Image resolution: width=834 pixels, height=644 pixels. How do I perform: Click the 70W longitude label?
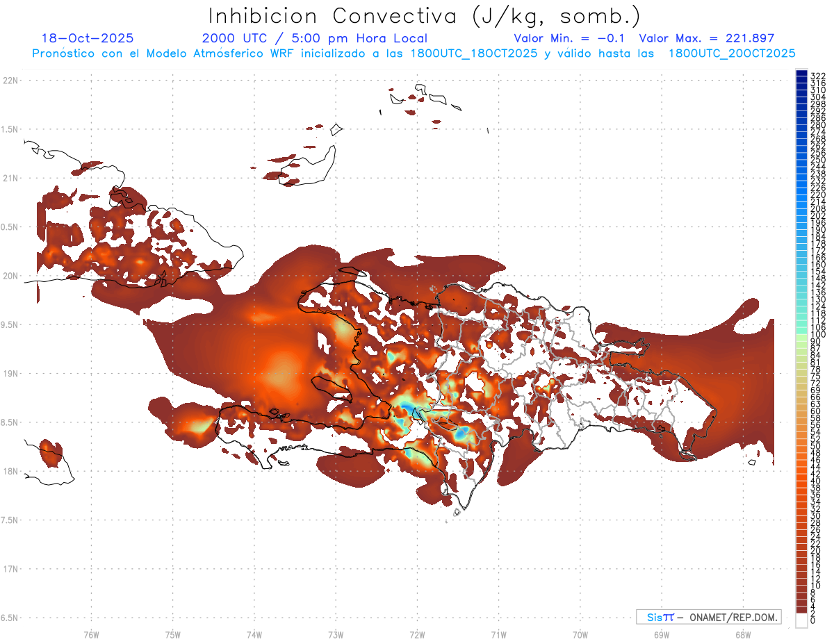[580, 634]
